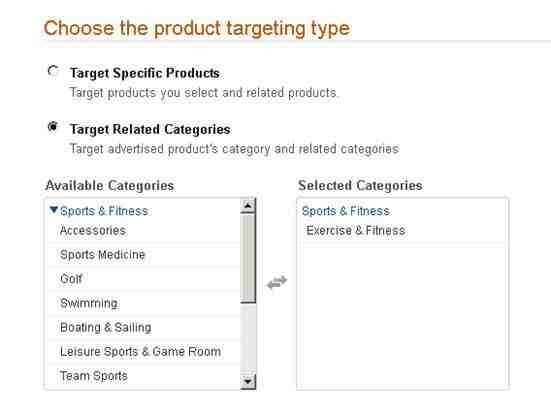Select Boating & Sailing category
The width and height of the screenshot is (551, 411).
143,327
